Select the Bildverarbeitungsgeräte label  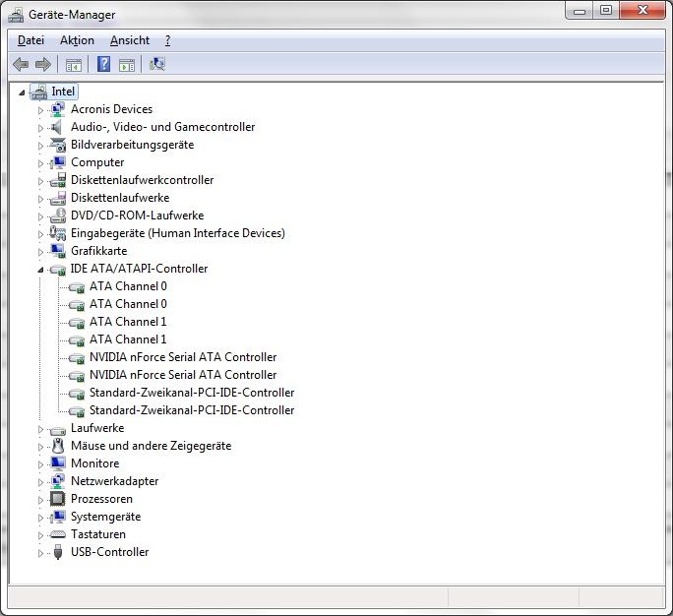coord(132,145)
